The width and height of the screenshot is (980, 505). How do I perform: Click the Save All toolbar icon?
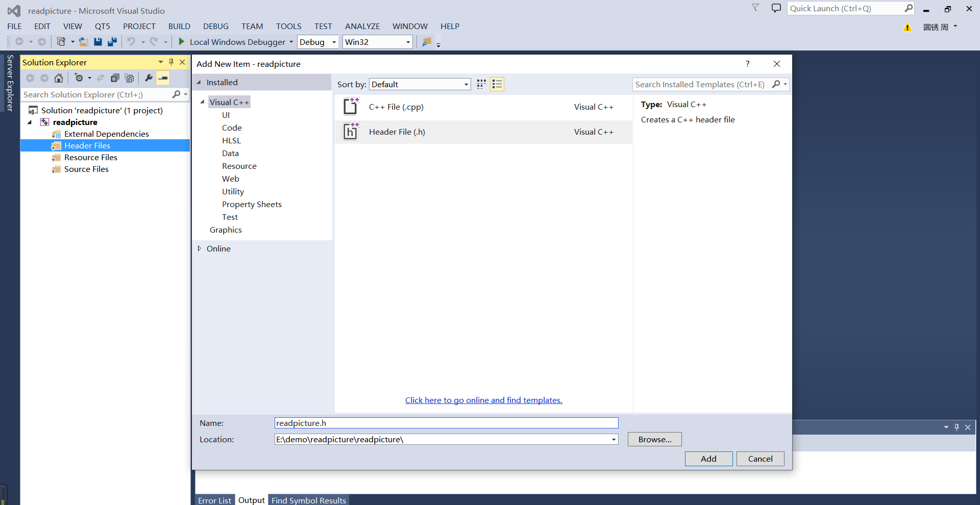[112, 42]
